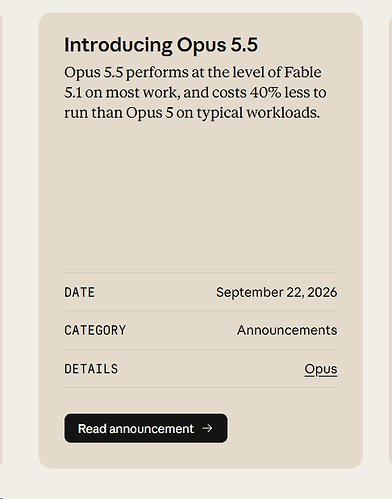Click the DATE row label

click(x=79, y=292)
